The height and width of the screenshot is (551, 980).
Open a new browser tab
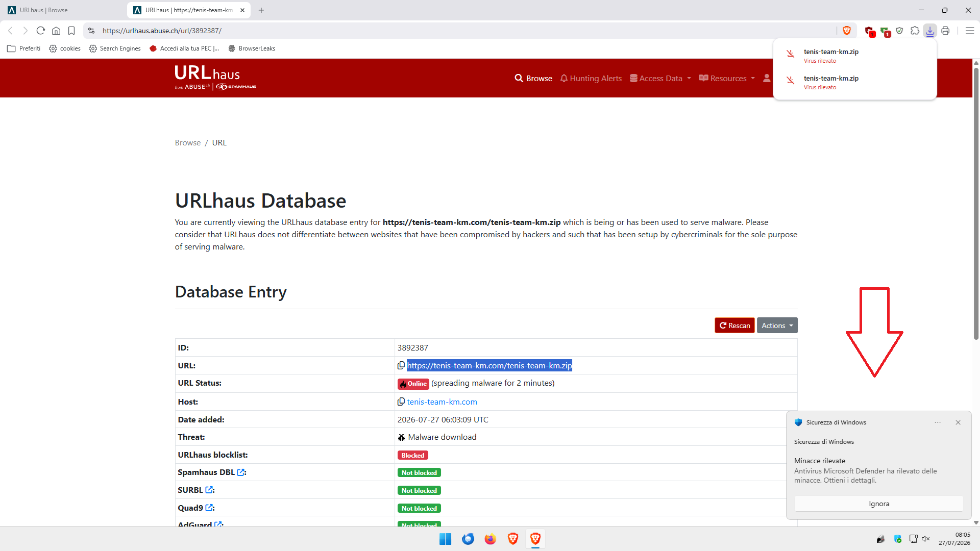(261, 10)
